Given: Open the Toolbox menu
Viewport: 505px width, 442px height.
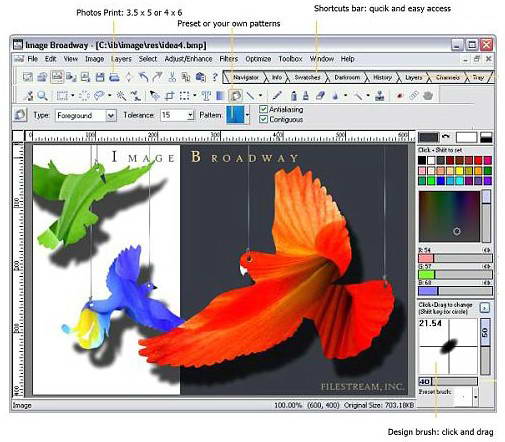Looking at the screenshot, I should (290, 59).
